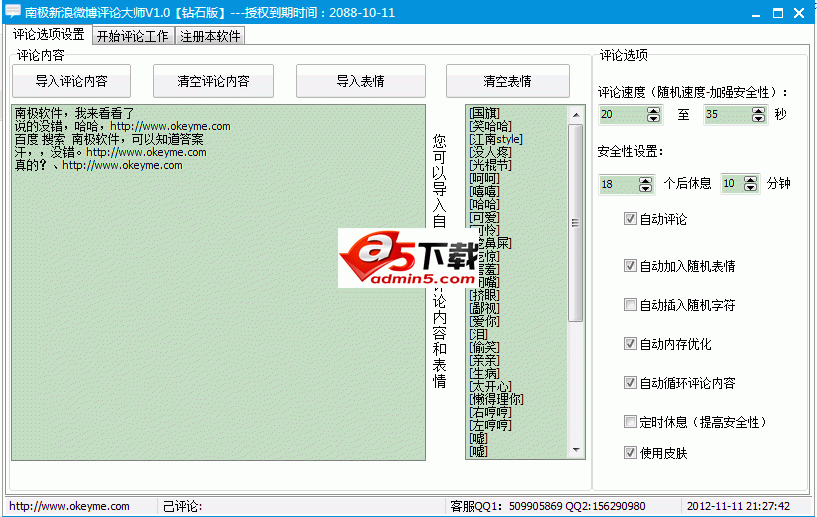Click 已评论 counter in status bar
817x517 pixels.
coord(182,506)
